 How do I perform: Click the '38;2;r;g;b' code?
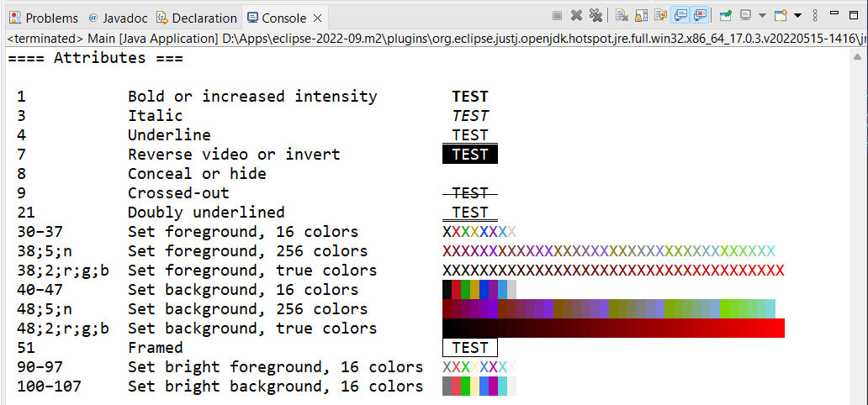(x=62, y=271)
